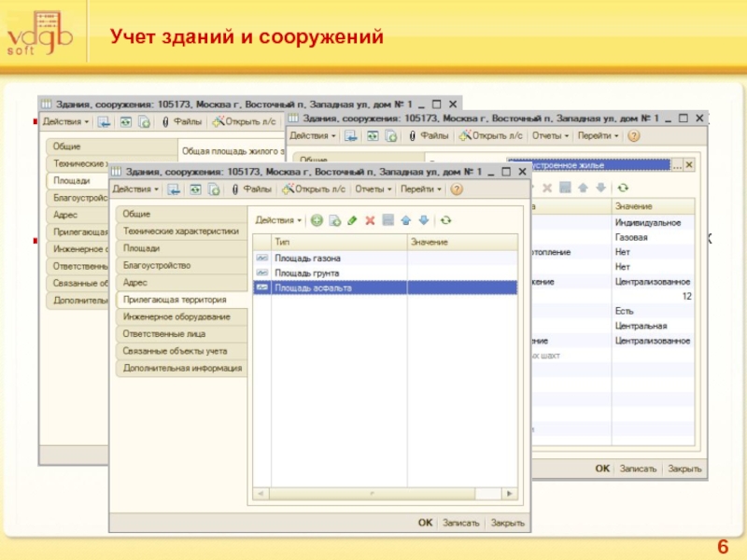
Task: Click red X delete icon in front window
Action: (370, 220)
